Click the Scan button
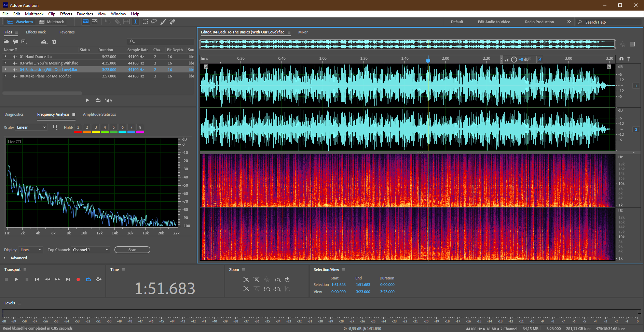The height and width of the screenshot is (332, 644). [132, 250]
